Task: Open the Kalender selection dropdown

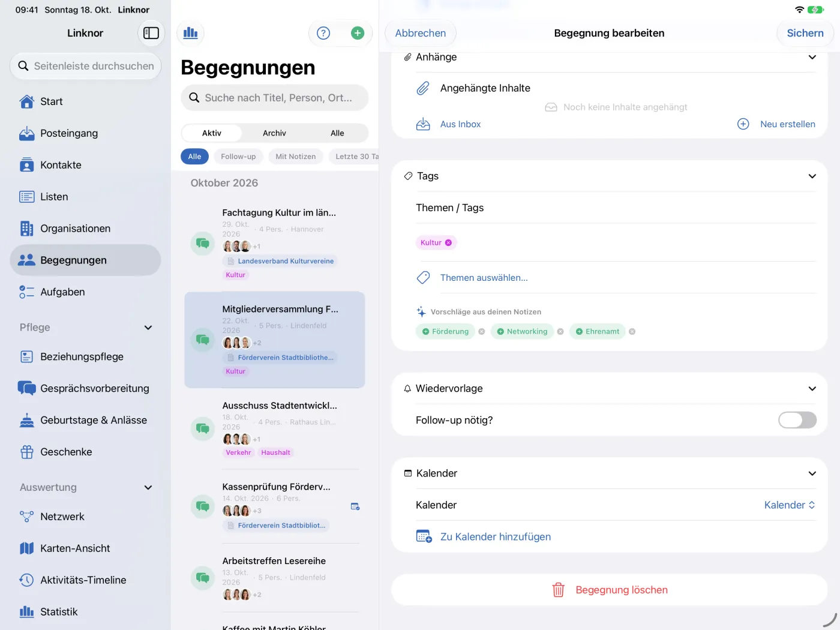Action: [790, 505]
